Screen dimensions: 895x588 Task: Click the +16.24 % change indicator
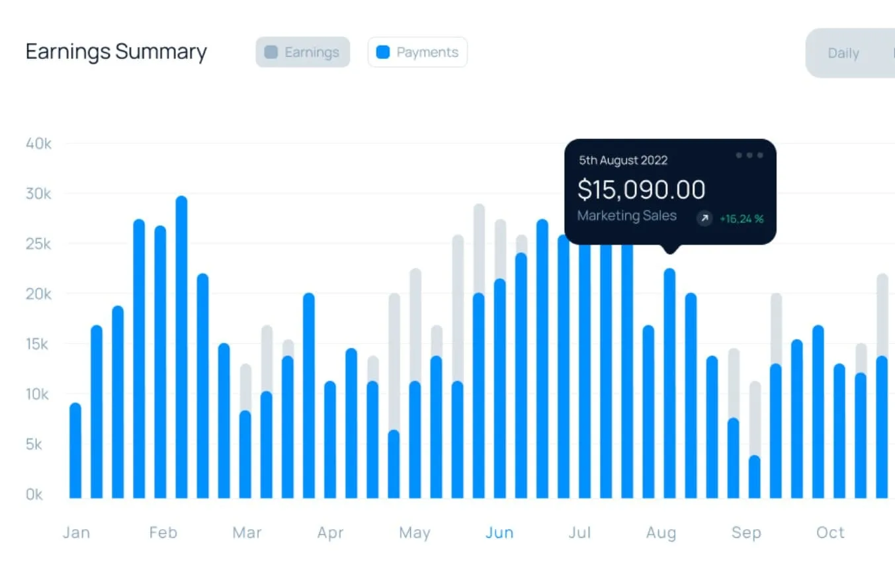click(x=742, y=219)
